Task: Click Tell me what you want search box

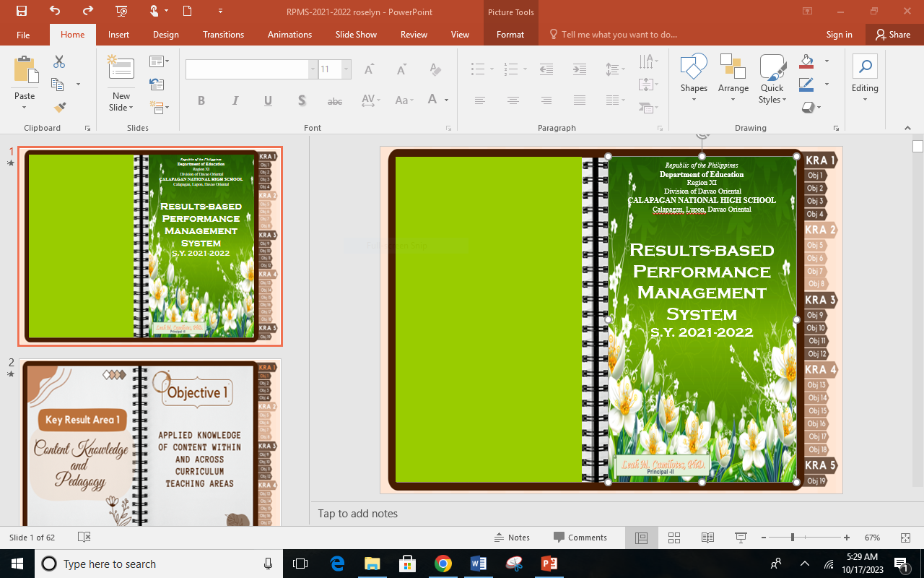Action: 614,34
